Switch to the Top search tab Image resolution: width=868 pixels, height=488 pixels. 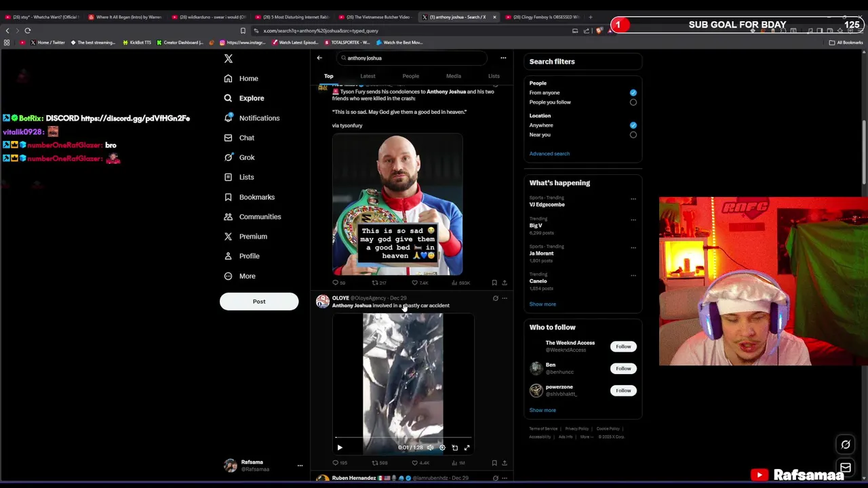(328, 77)
